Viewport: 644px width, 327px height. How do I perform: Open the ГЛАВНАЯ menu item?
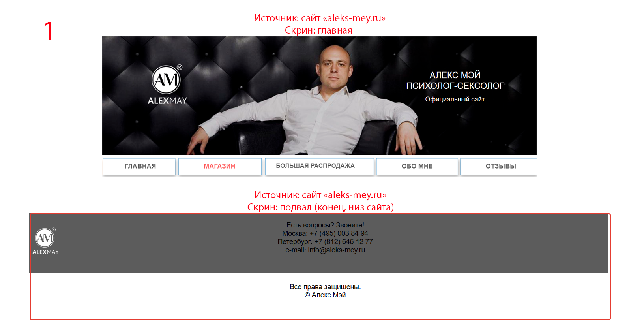tap(139, 166)
